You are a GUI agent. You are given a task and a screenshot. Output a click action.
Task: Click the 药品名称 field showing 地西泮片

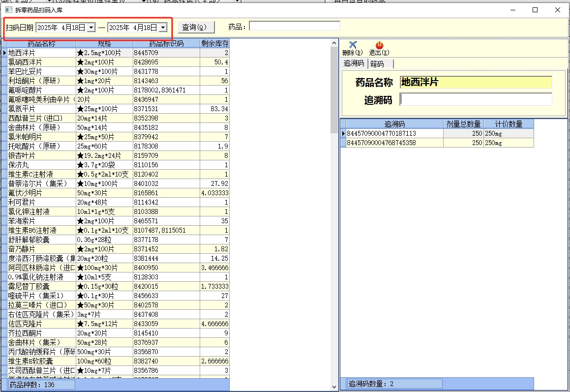click(x=476, y=82)
